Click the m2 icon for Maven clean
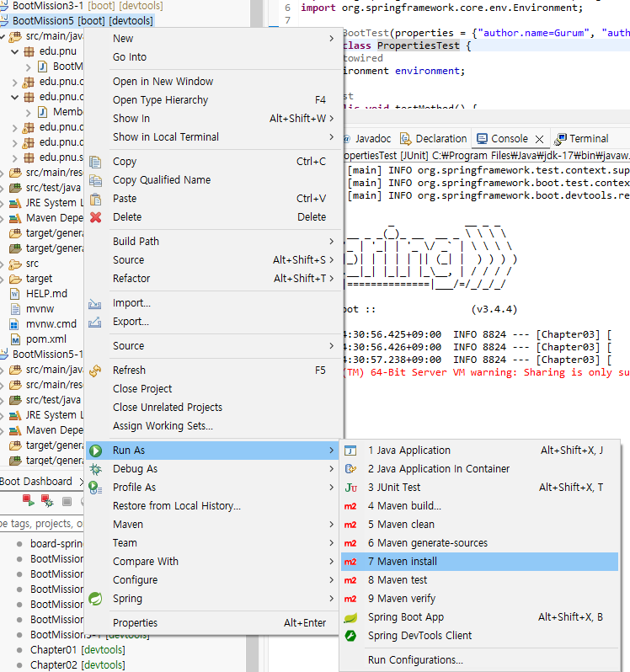Image resolution: width=630 pixels, height=672 pixels. click(x=350, y=525)
